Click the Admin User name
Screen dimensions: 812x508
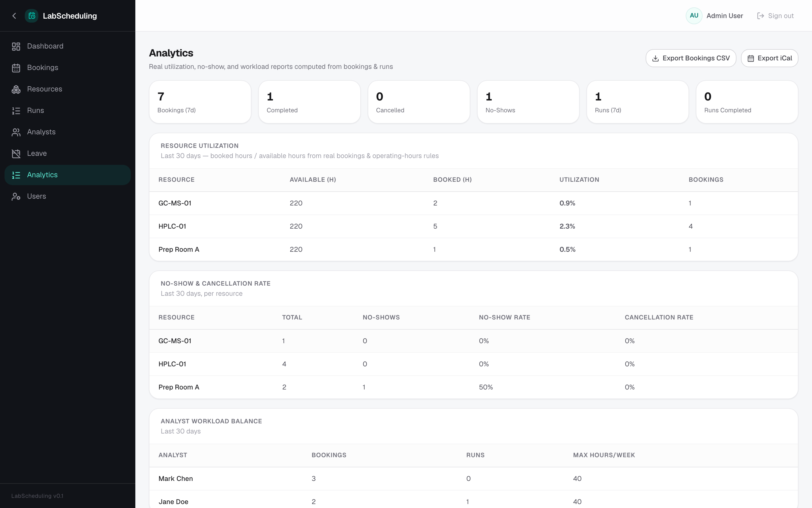point(725,16)
